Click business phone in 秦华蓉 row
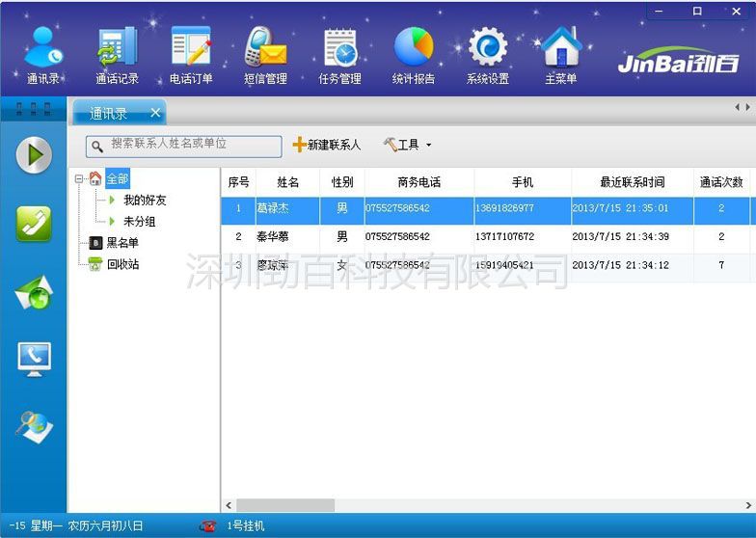756x538 pixels. pyautogui.click(x=397, y=237)
